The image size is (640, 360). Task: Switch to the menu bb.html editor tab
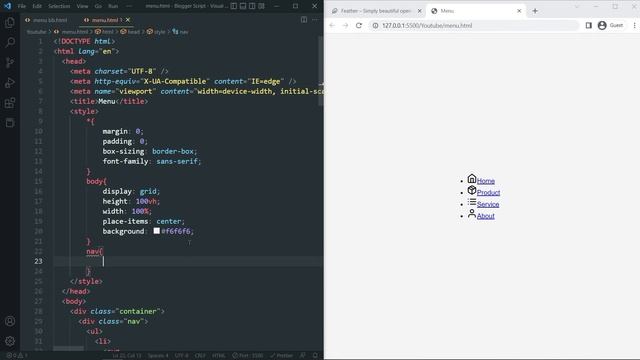(x=46, y=20)
